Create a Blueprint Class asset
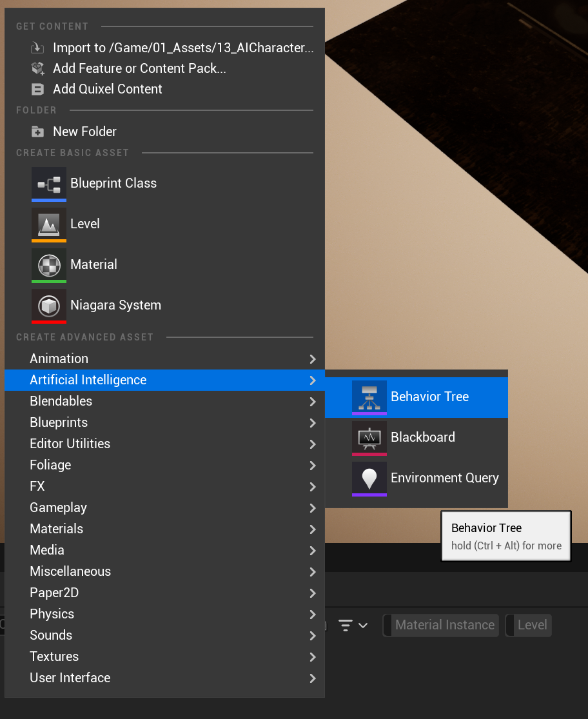 [x=164, y=184]
